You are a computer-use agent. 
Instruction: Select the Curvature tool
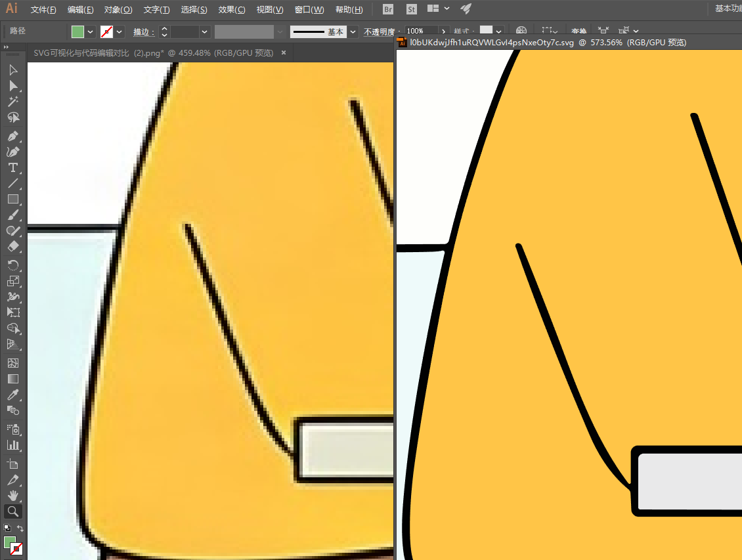(13, 152)
